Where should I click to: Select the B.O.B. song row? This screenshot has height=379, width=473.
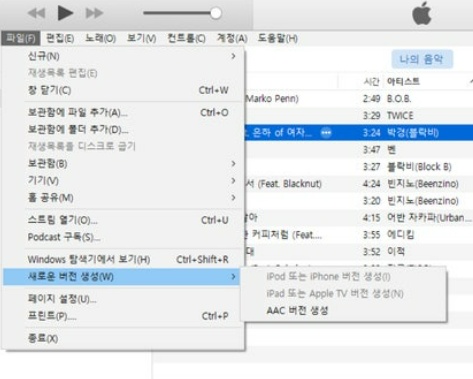point(359,99)
